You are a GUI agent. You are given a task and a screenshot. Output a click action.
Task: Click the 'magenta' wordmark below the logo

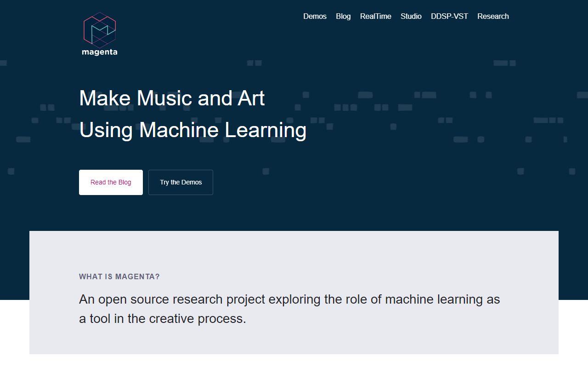[x=100, y=52]
